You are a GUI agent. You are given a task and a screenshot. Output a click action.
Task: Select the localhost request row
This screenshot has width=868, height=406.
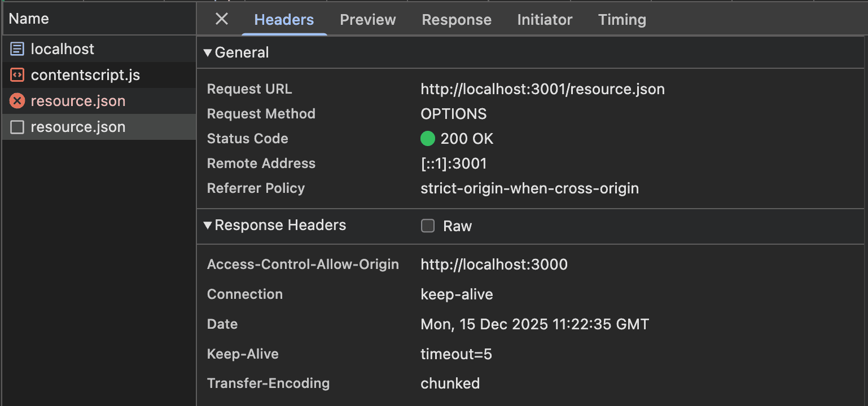coord(99,49)
